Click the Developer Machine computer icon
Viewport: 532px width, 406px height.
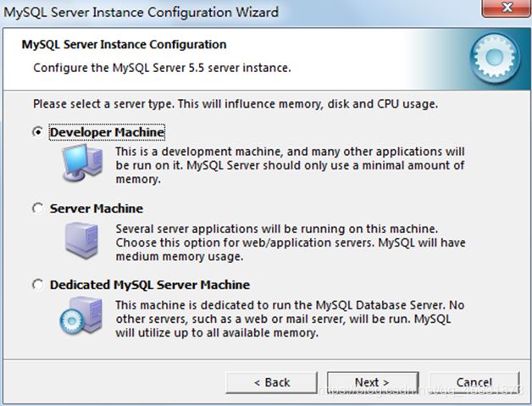point(82,163)
